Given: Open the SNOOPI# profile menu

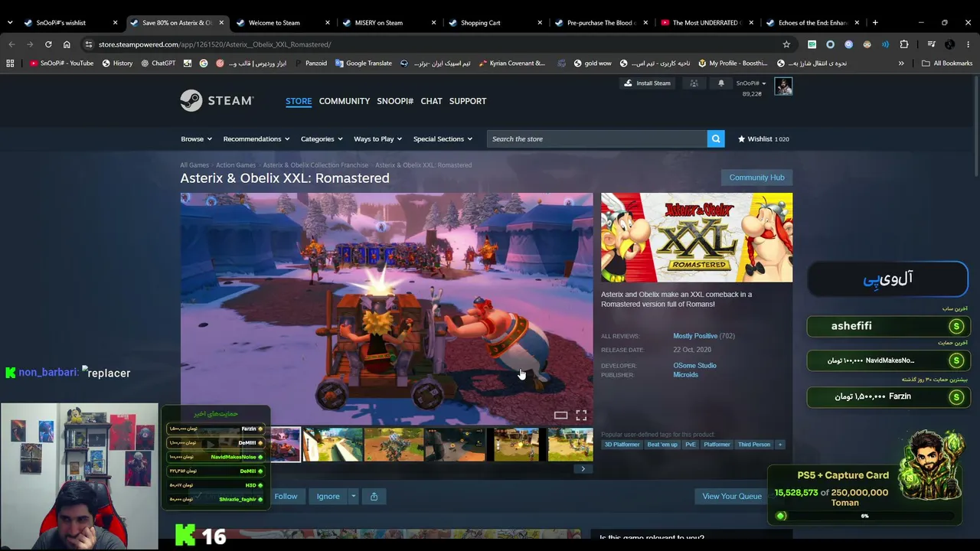Looking at the screenshot, I should coord(395,101).
